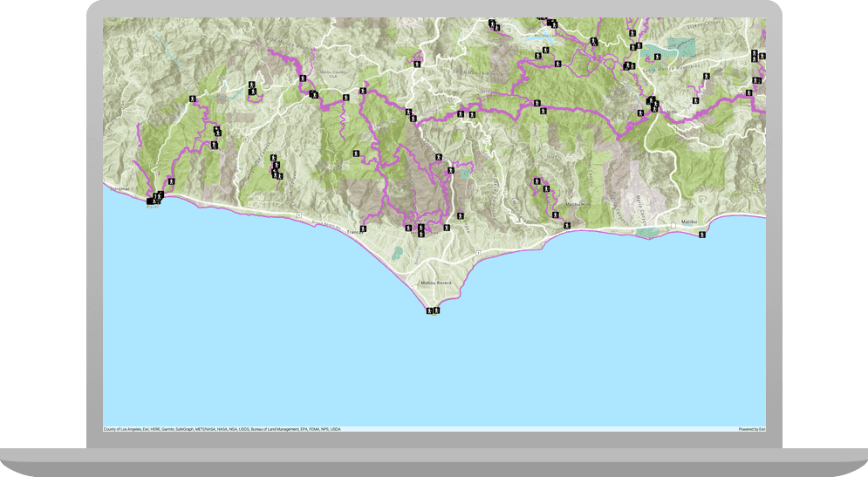Viewport: 868px width, 477px height.
Task: Select the Trancas place label
Action: pyautogui.click(x=353, y=232)
